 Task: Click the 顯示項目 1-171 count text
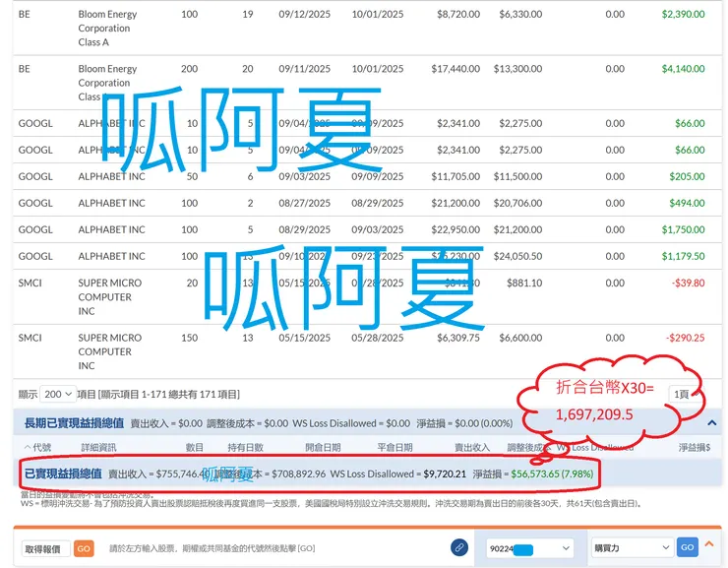(x=169, y=395)
